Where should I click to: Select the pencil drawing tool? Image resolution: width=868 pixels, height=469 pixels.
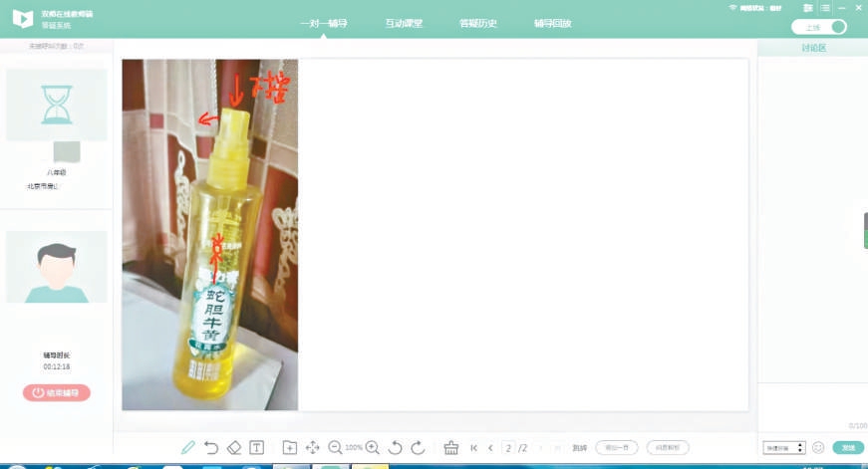pos(188,448)
